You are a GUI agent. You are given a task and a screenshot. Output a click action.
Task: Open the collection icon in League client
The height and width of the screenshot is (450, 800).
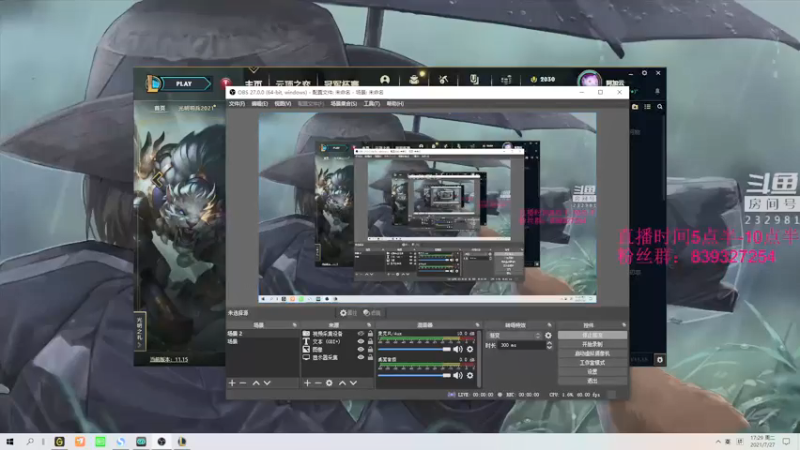pyautogui.click(x=414, y=79)
